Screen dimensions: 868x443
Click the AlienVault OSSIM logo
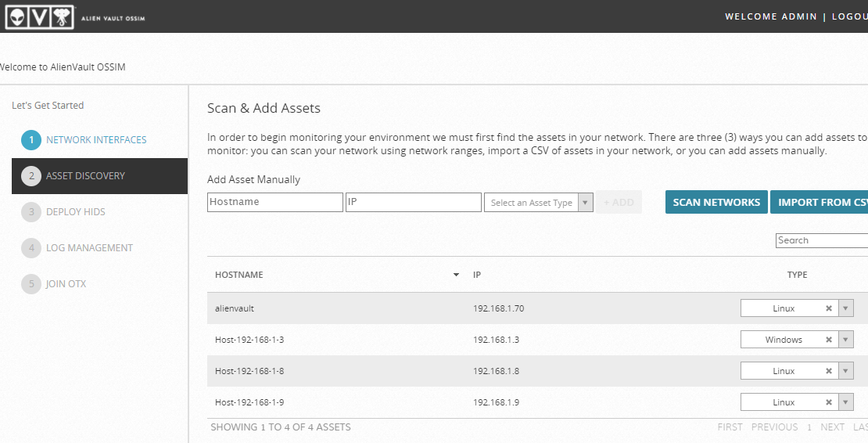tap(75, 17)
